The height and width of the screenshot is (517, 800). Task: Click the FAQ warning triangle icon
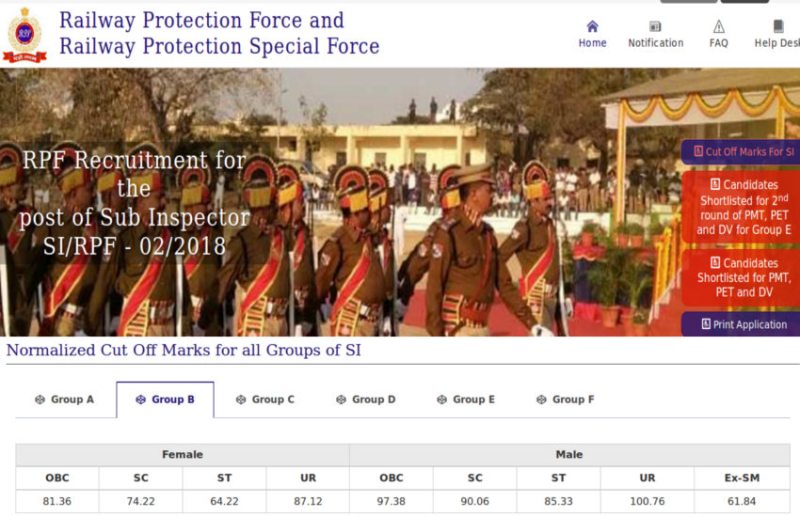click(718, 26)
